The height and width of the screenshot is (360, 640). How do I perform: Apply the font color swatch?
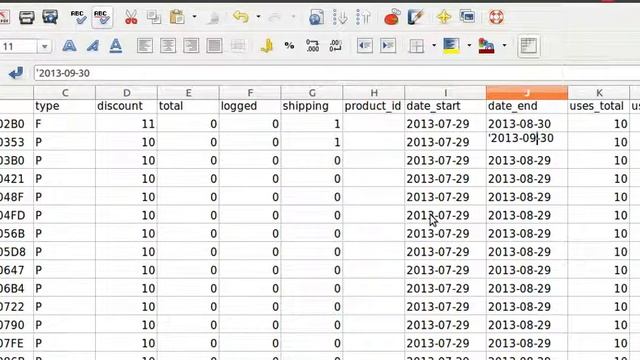[487, 46]
